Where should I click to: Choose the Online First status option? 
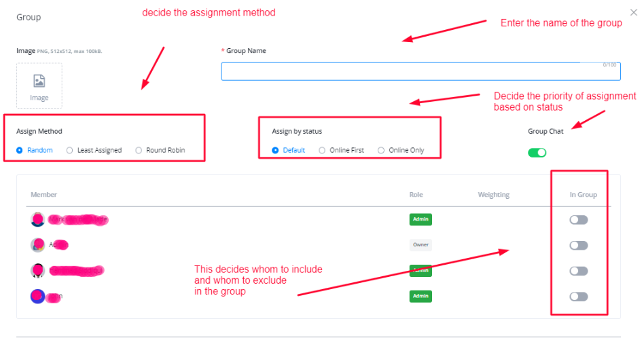pos(322,150)
